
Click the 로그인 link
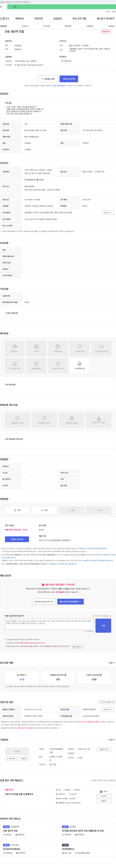point(108,11)
